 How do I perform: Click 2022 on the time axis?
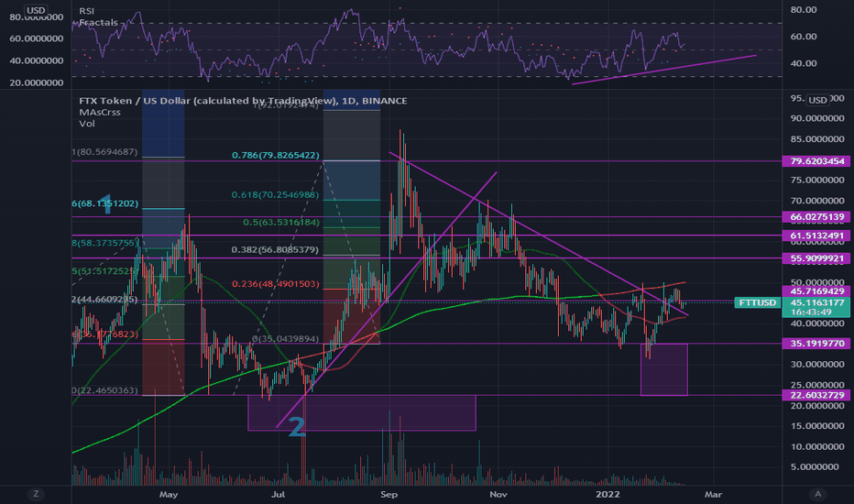tap(608, 494)
